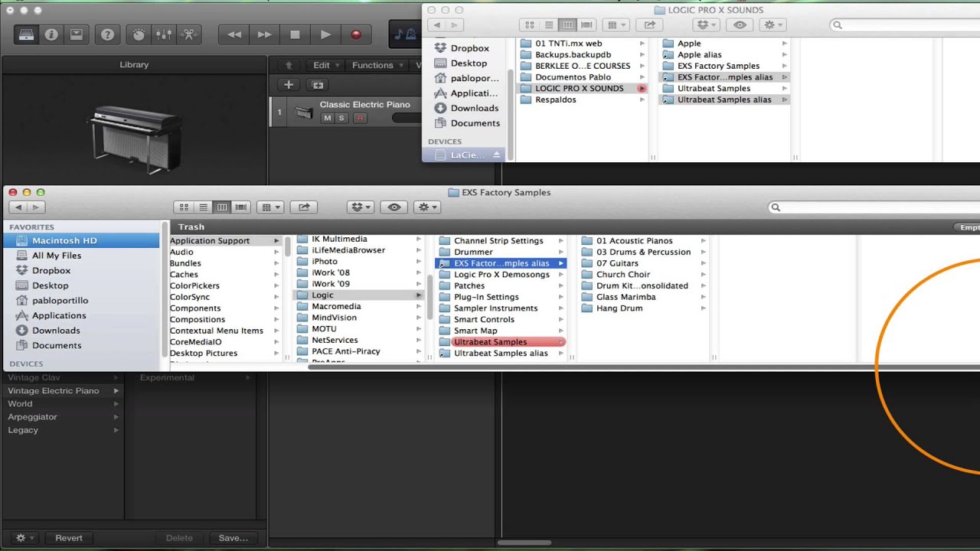The image size is (980, 551).
Task: Select Icon view in LOGIC PRO X SOUNDS window
Action: click(x=529, y=25)
